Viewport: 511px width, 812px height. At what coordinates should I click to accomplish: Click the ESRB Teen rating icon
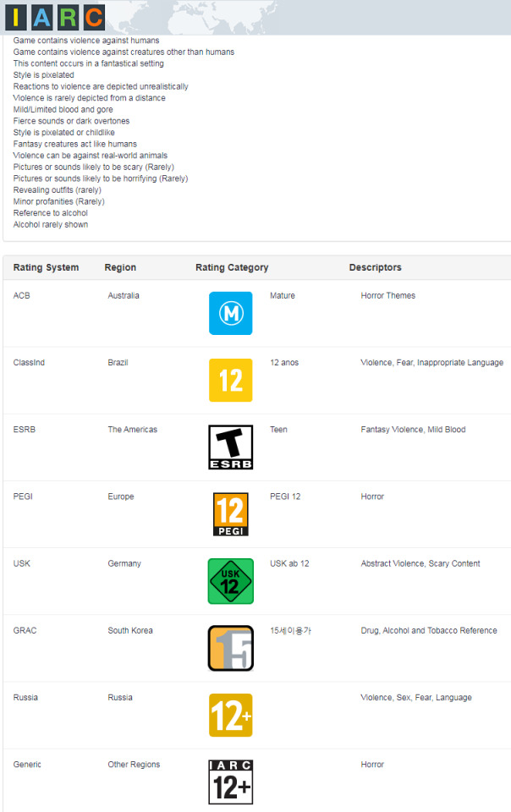230,447
